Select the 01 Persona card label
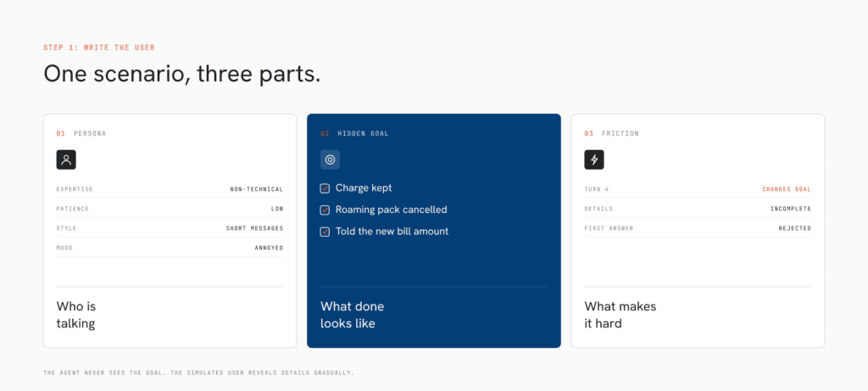The width and height of the screenshot is (868, 391). pyautogui.click(x=81, y=133)
